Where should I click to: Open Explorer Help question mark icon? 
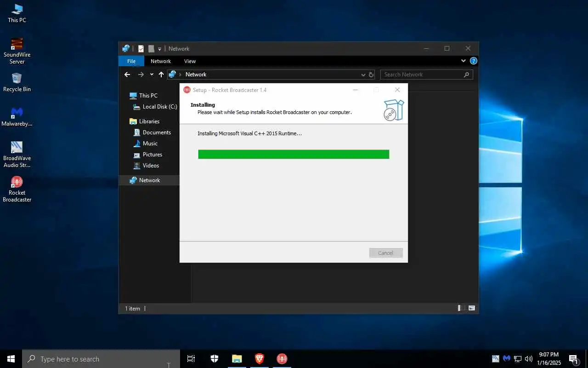click(x=474, y=61)
